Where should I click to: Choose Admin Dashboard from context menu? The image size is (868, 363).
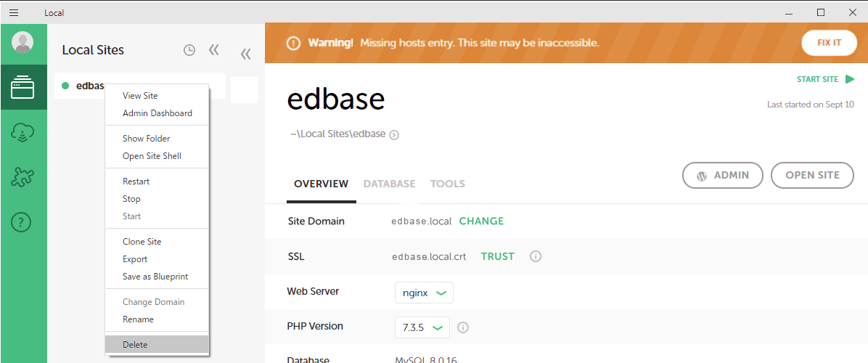[157, 113]
